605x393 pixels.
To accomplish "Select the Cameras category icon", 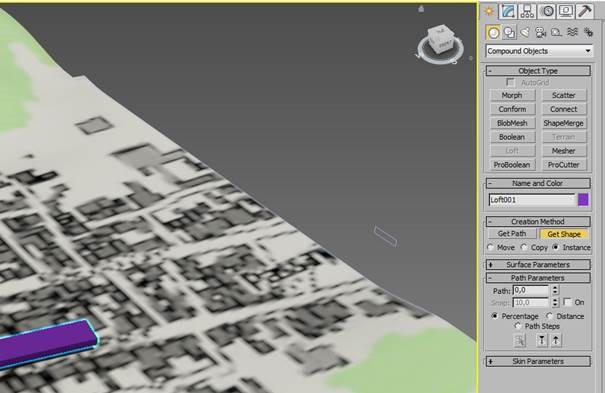I will (541, 33).
